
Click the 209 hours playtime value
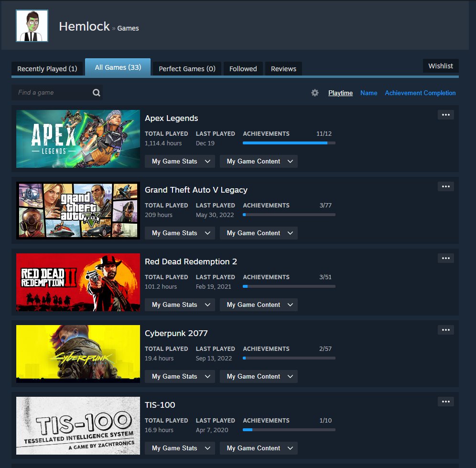pos(159,215)
